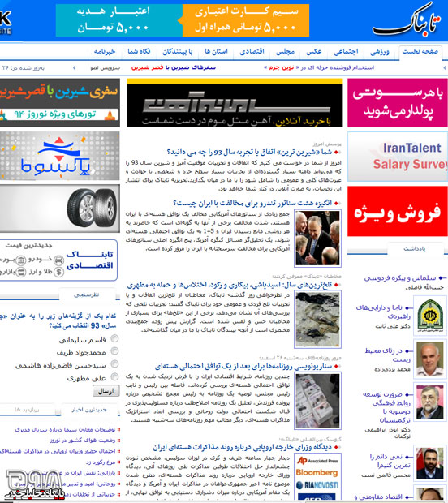Select the محمدجواد ظریف poll option
The height and width of the screenshot is (503, 448).
[x=114, y=351]
